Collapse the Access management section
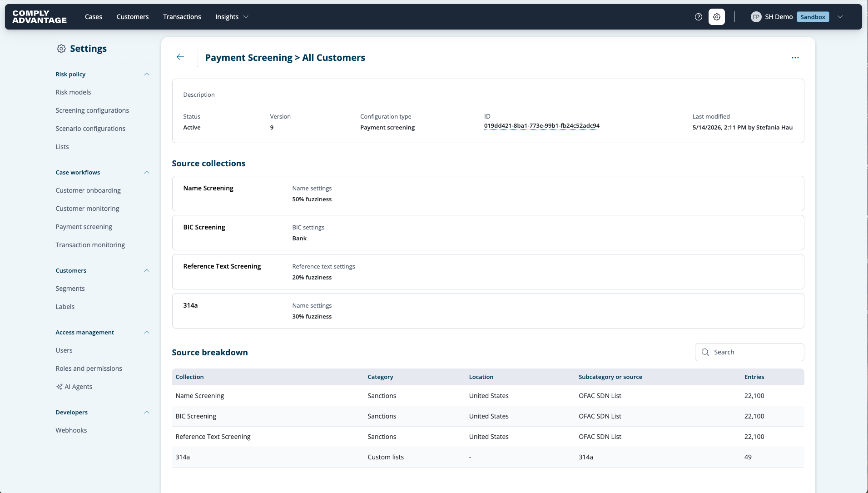Viewport: 868px width, 493px height. (x=147, y=332)
